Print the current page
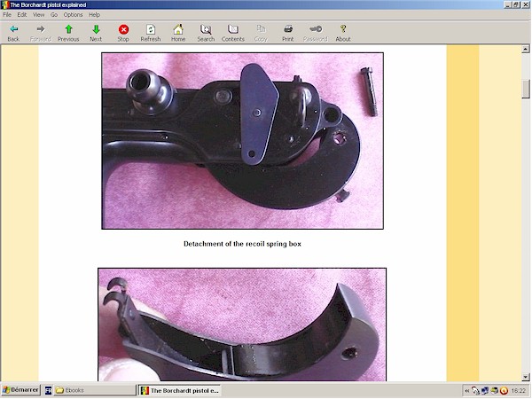The width and height of the screenshot is (532, 399). click(288, 33)
